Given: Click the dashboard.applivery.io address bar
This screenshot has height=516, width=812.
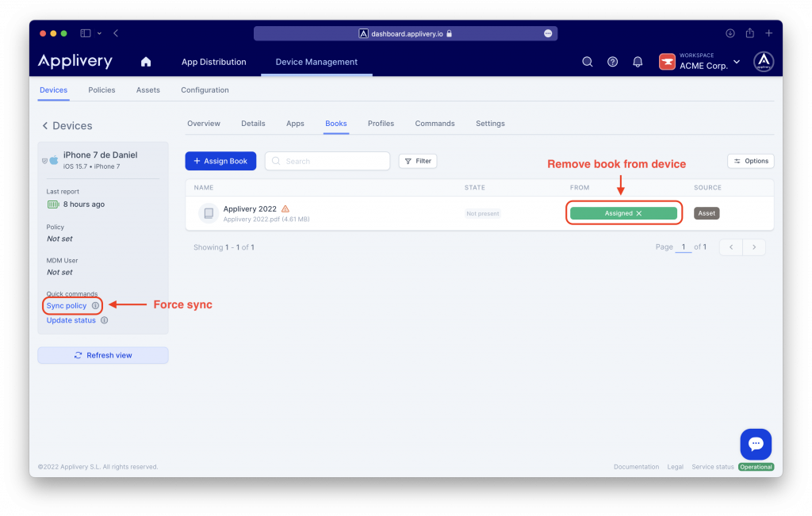Looking at the screenshot, I should click(405, 33).
